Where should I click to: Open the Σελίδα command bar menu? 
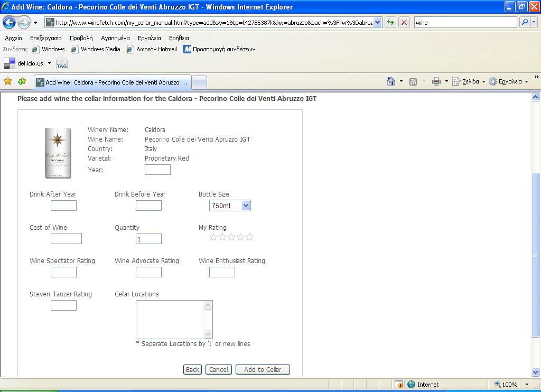click(x=469, y=81)
